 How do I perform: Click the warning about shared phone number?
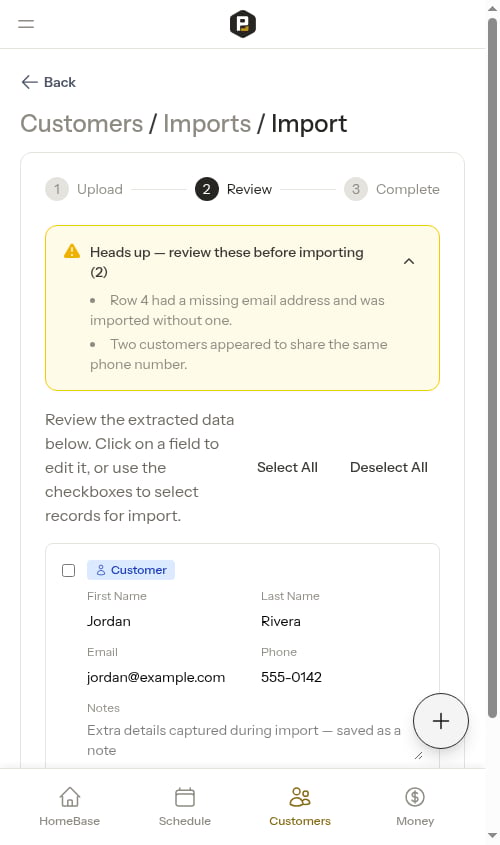pyautogui.click(x=239, y=354)
